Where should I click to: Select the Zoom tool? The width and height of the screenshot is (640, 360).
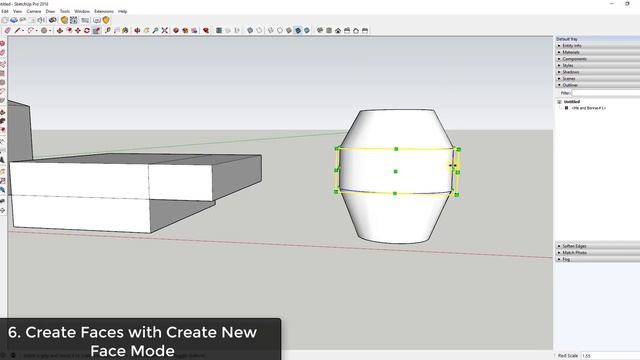coord(156,31)
